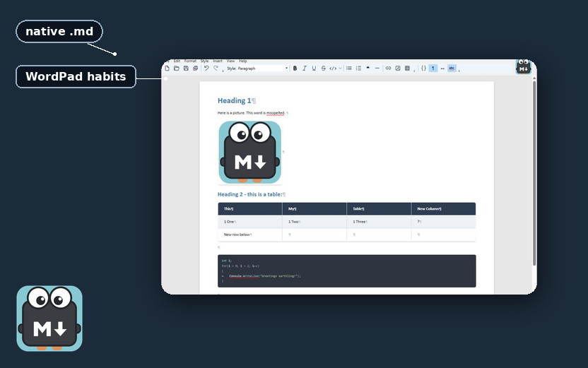This screenshot has height=368, width=588.
Task: Insert a block quote
Action: [368, 69]
